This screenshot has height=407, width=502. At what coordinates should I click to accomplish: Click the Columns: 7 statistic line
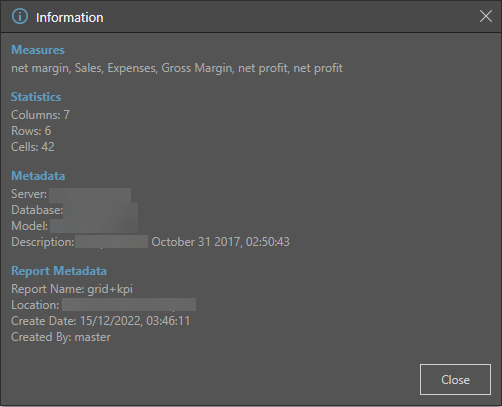[40, 115]
